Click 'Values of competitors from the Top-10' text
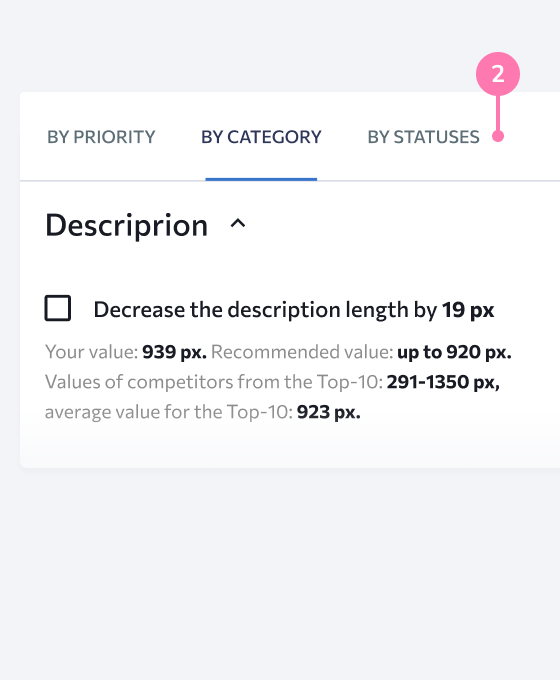The image size is (560, 680). 214,382
